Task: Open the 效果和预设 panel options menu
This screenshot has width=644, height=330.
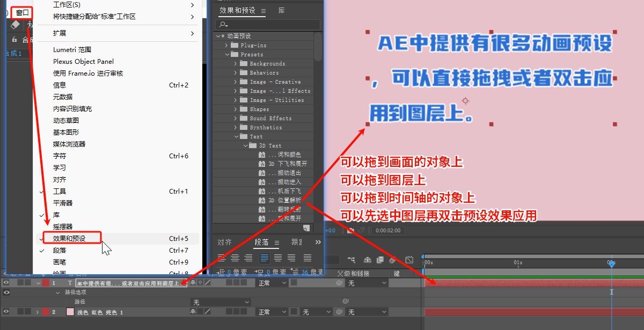Action: pyautogui.click(x=263, y=11)
